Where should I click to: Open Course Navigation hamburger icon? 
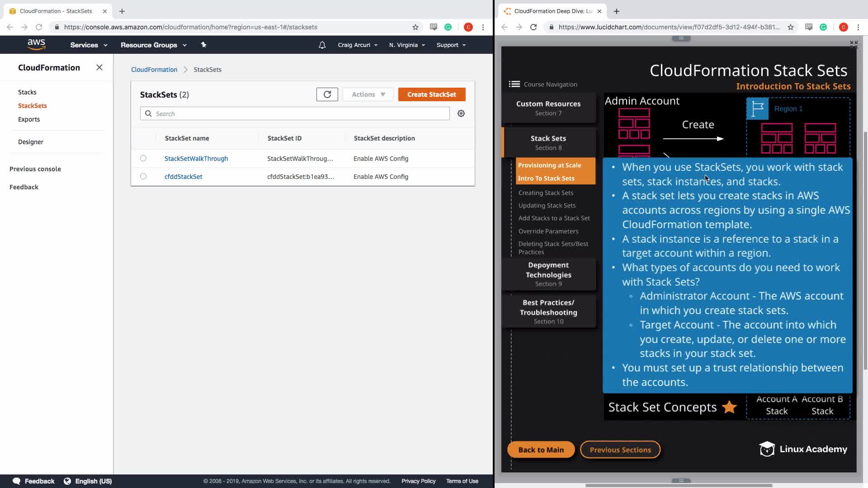[x=514, y=84]
